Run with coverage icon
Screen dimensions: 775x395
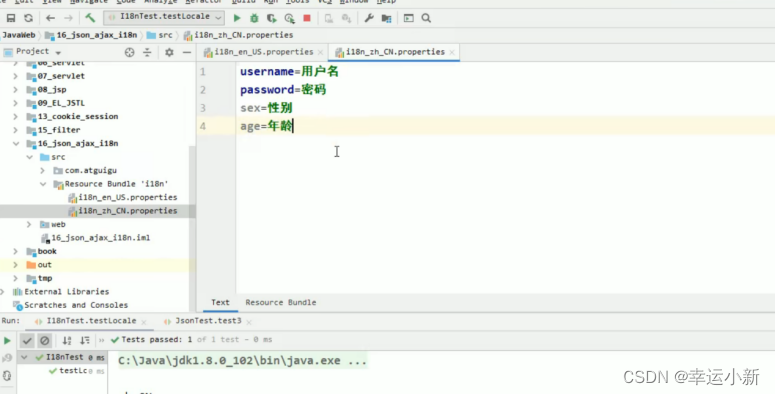(x=271, y=18)
